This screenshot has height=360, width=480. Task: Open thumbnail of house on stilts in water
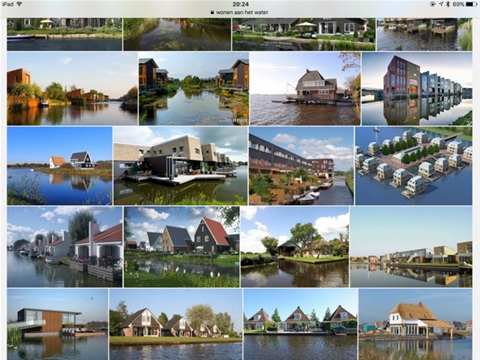305,89
